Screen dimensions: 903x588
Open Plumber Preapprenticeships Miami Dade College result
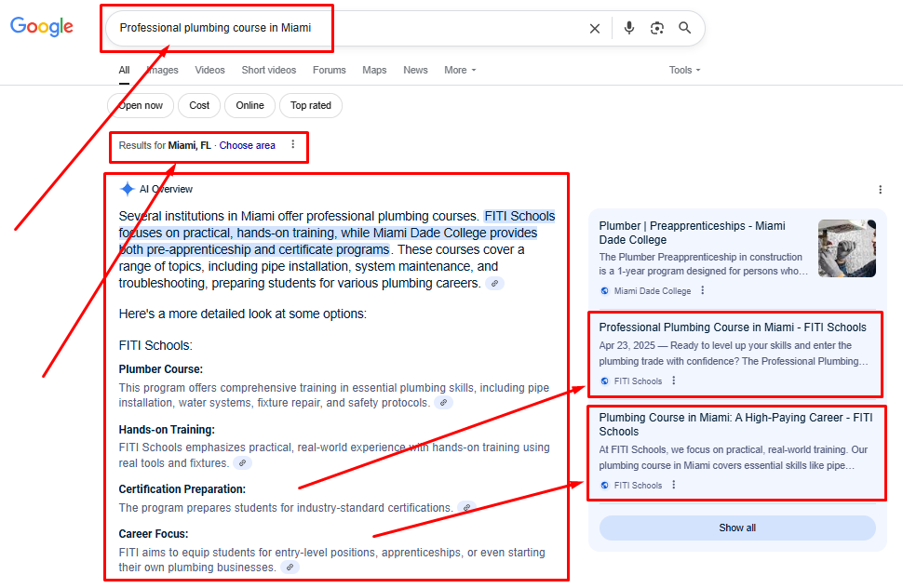tap(692, 233)
